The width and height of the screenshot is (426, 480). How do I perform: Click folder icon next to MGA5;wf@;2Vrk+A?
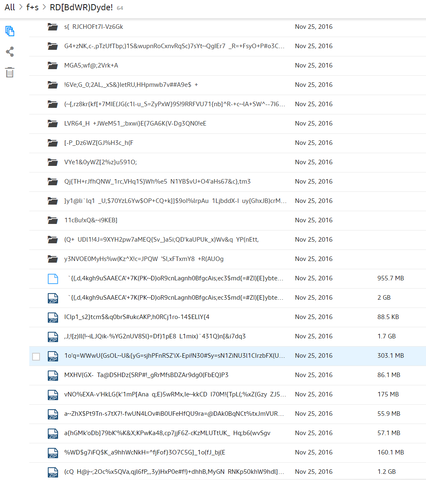coord(53,65)
